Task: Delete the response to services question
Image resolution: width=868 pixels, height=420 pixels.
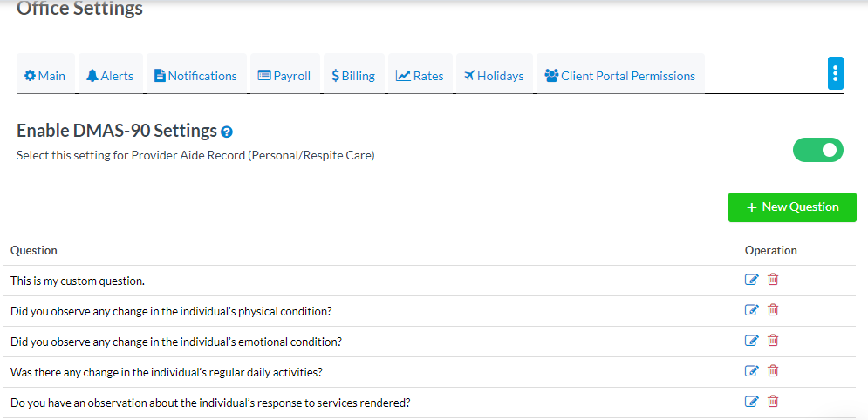Action: (773, 402)
